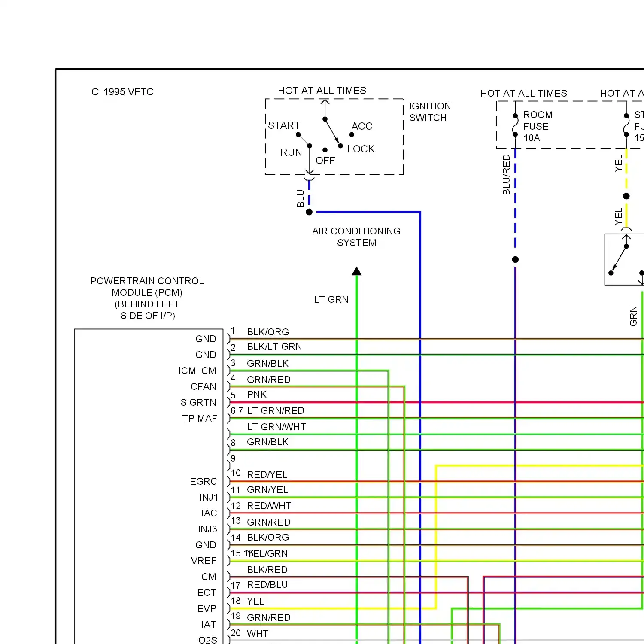The image size is (644, 644).
Task: Select the 'BLK/RED' wire label
Action: point(267,570)
